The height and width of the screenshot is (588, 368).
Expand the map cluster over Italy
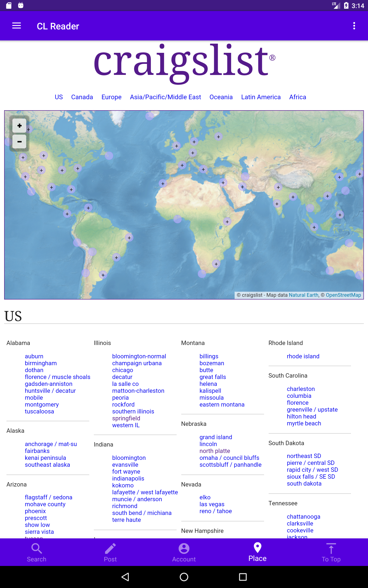coord(204,169)
